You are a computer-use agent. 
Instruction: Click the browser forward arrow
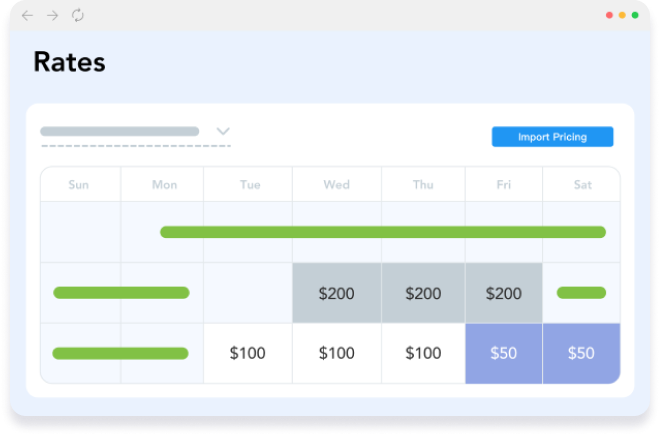52,16
